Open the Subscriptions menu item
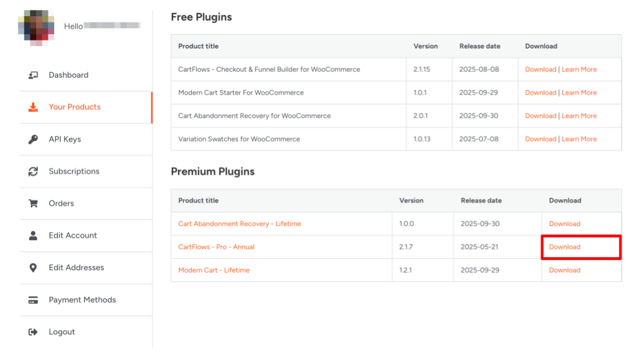The height and width of the screenshot is (364, 642). [73, 172]
